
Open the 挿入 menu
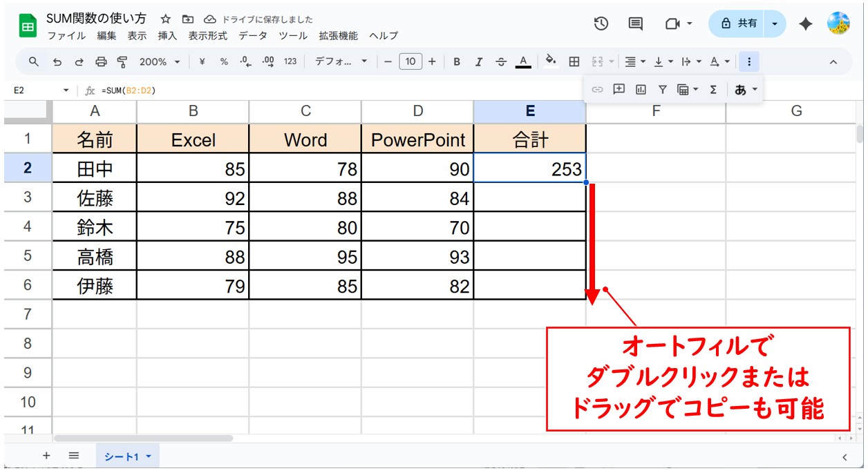point(167,36)
